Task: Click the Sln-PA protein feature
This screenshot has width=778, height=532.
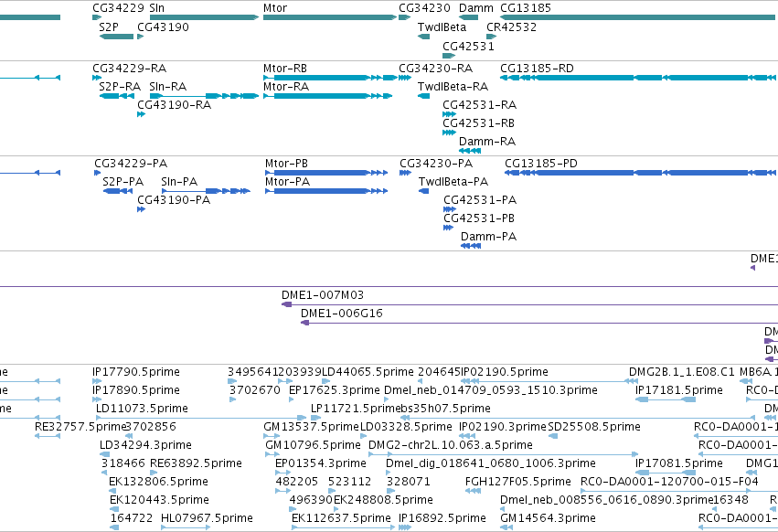Action: pyautogui.click(x=206, y=191)
